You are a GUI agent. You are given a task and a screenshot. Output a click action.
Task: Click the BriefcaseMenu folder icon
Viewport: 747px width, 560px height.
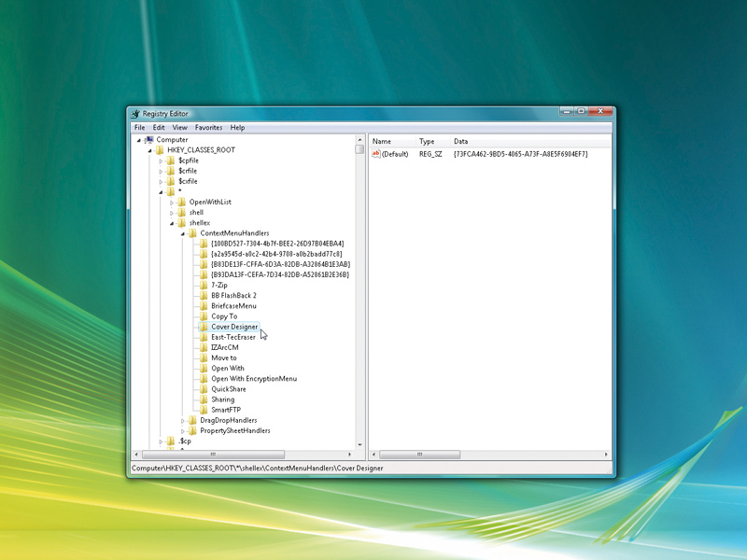204,306
